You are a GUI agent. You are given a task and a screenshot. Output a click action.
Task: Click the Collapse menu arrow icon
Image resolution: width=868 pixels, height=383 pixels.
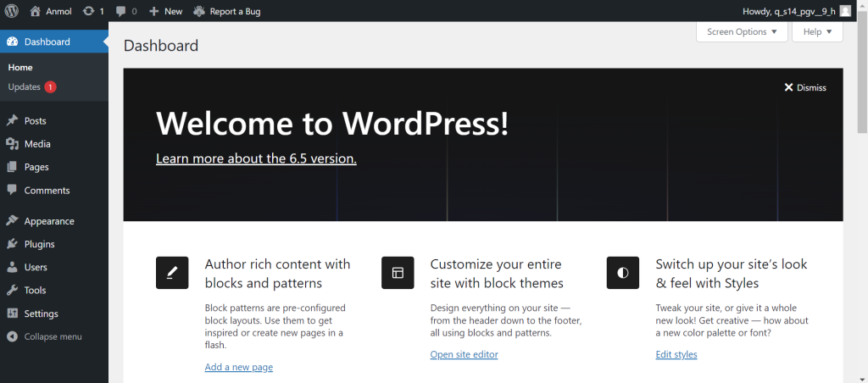pyautogui.click(x=12, y=336)
